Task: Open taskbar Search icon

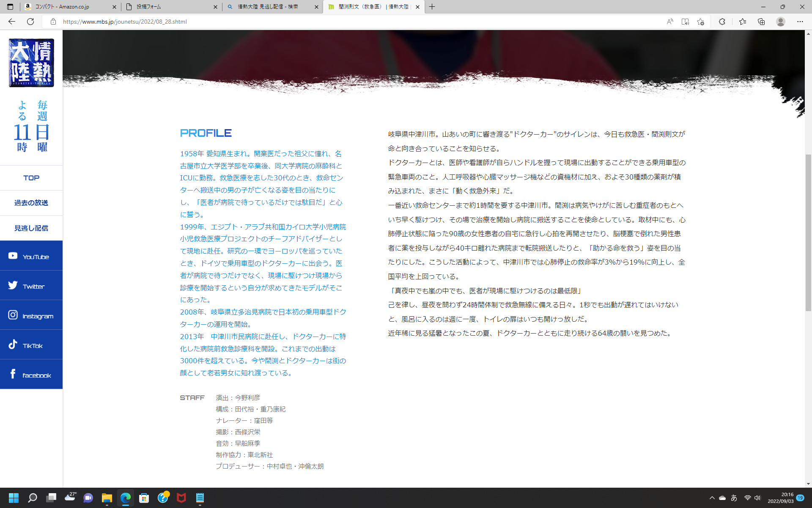Action: point(32,498)
